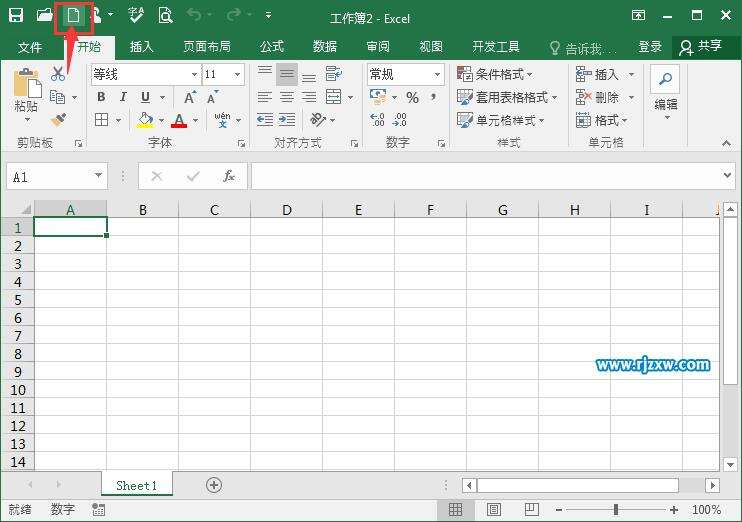Expand the formula bar chevron
The height and width of the screenshot is (522, 742).
727,176
